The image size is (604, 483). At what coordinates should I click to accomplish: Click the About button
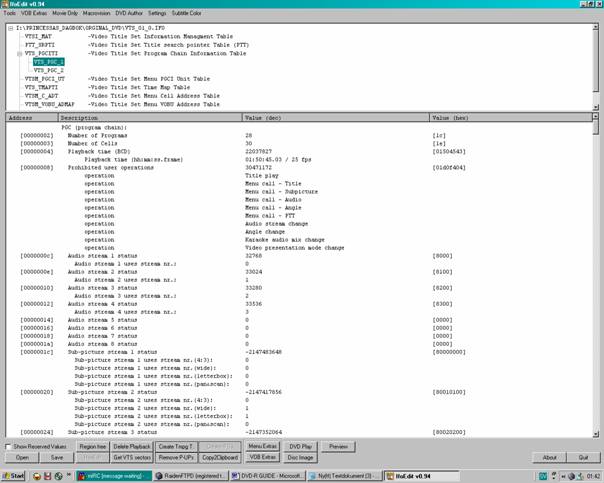(550, 458)
